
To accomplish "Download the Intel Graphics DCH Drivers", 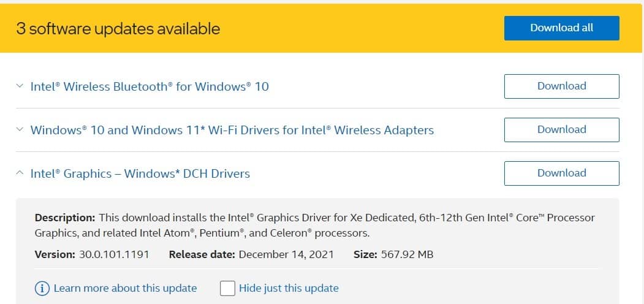I will click(561, 173).
